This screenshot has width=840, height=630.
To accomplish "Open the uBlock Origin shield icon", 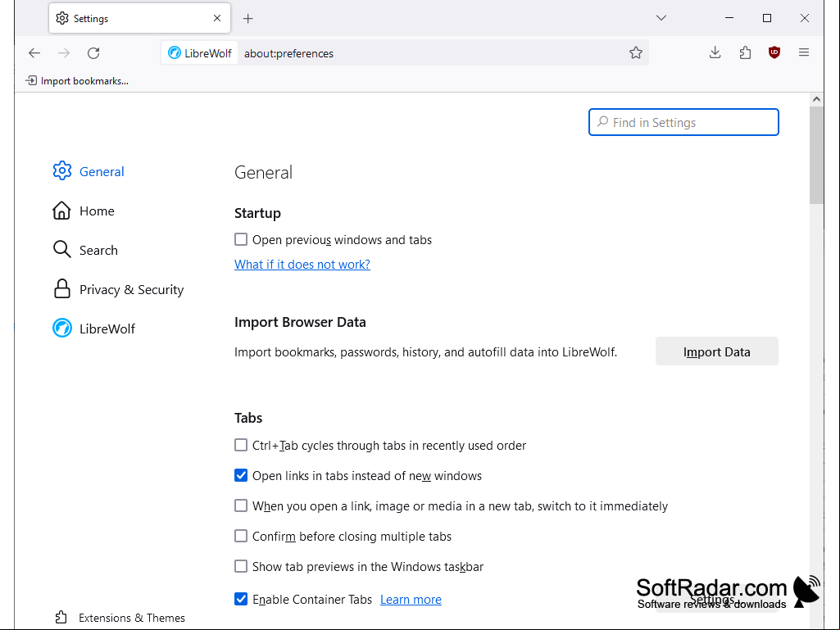I will 774,52.
